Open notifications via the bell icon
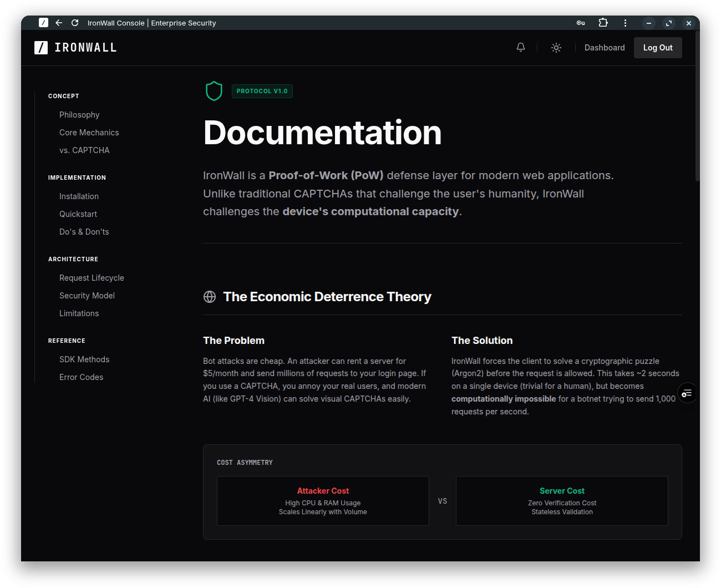 tap(520, 47)
